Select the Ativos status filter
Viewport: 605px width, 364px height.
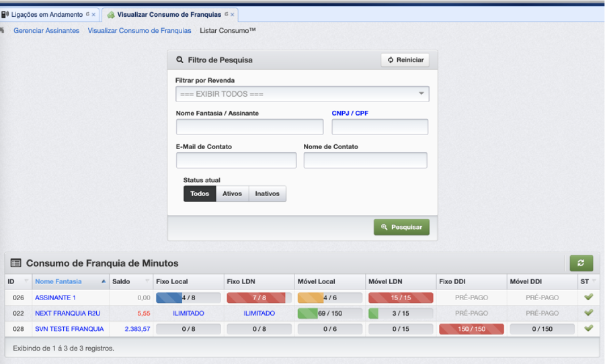point(232,193)
